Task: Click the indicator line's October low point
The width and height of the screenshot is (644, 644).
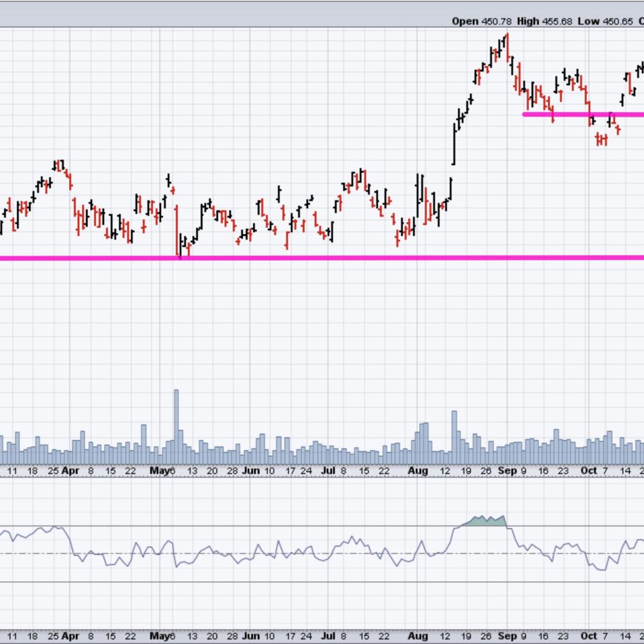Action: (x=601, y=570)
